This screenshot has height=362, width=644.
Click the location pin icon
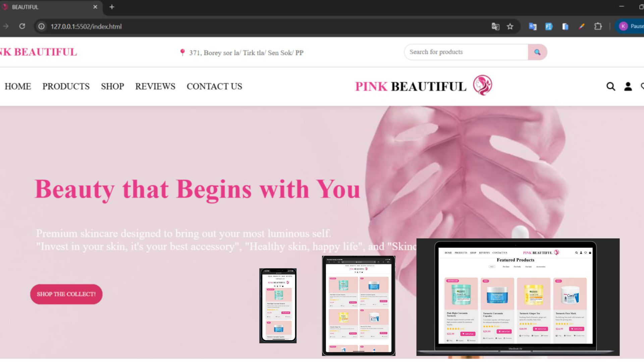coord(182,52)
